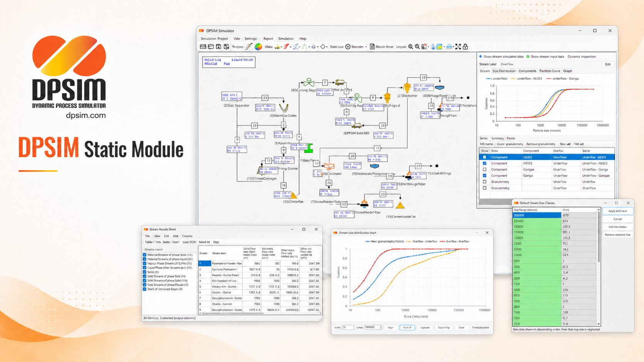Open the Report menu
Image resolution: width=644 pixels, height=362 pixels.
click(x=268, y=38)
